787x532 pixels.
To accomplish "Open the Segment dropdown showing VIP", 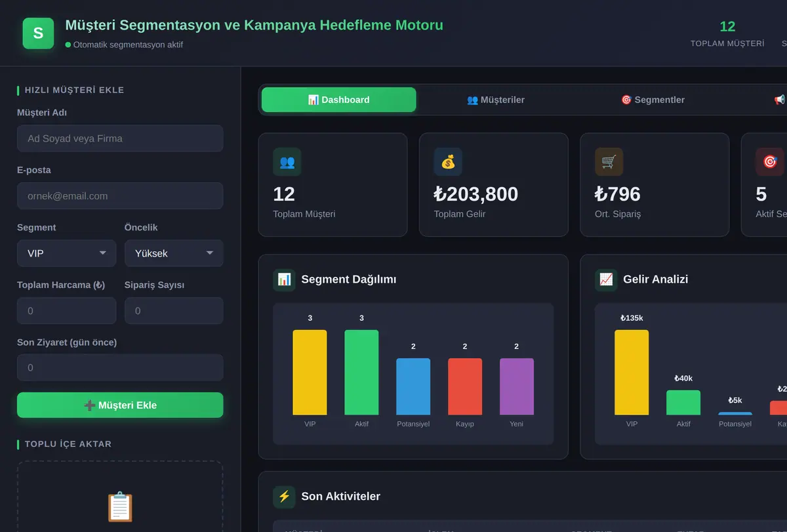I will point(66,253).
